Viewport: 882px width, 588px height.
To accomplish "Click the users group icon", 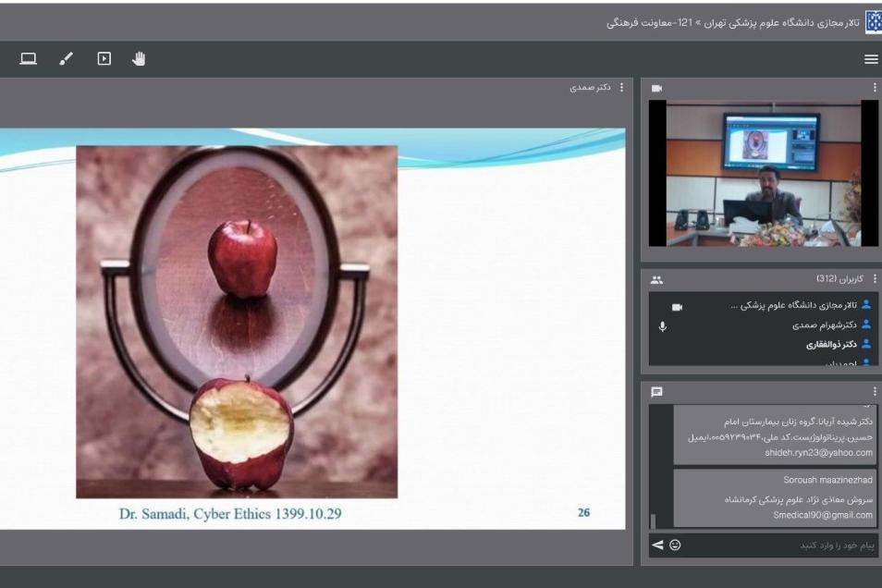I will (x=656, y=279).
